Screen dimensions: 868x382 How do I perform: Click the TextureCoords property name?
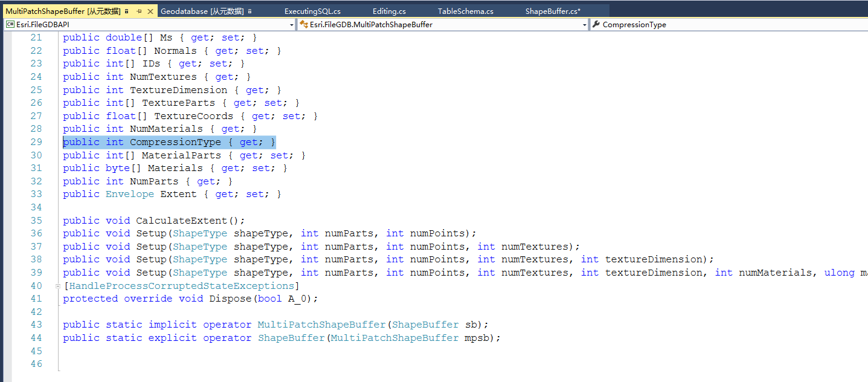(x=193, y=116)
